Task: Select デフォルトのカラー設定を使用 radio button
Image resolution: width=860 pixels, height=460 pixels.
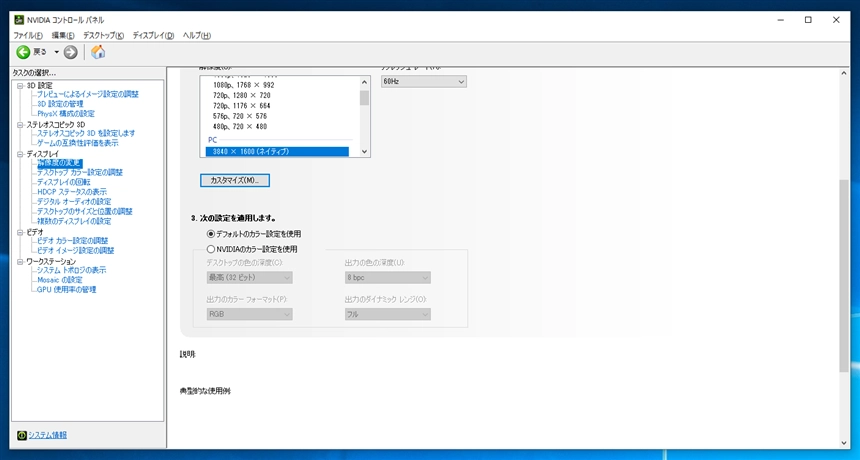Action: [x=211, y=234]
